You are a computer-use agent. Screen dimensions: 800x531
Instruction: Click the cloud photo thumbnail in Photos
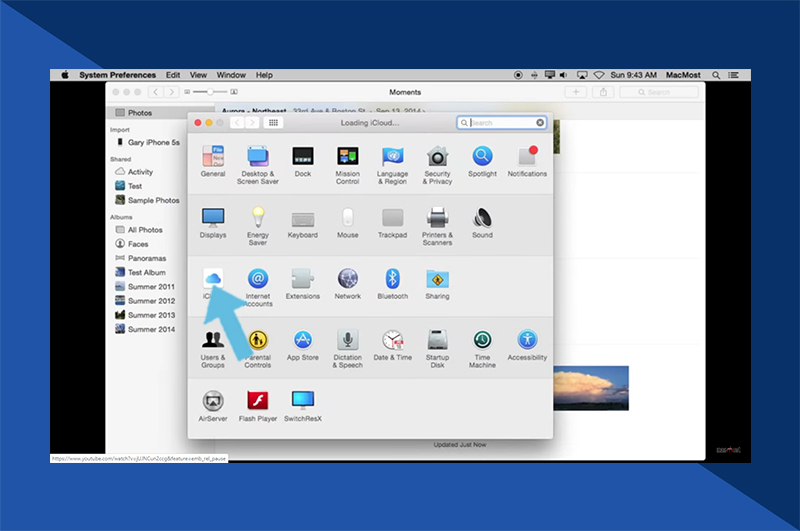(591, 388)
